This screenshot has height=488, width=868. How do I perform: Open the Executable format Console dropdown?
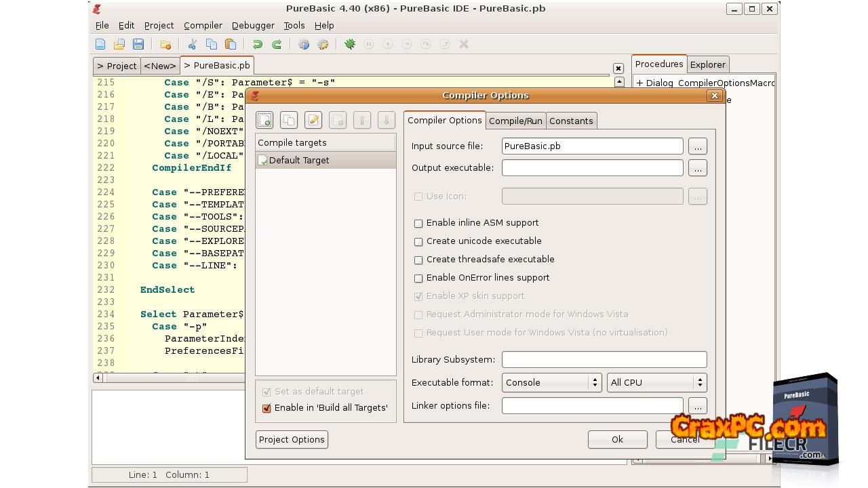[x=551, y=382]
